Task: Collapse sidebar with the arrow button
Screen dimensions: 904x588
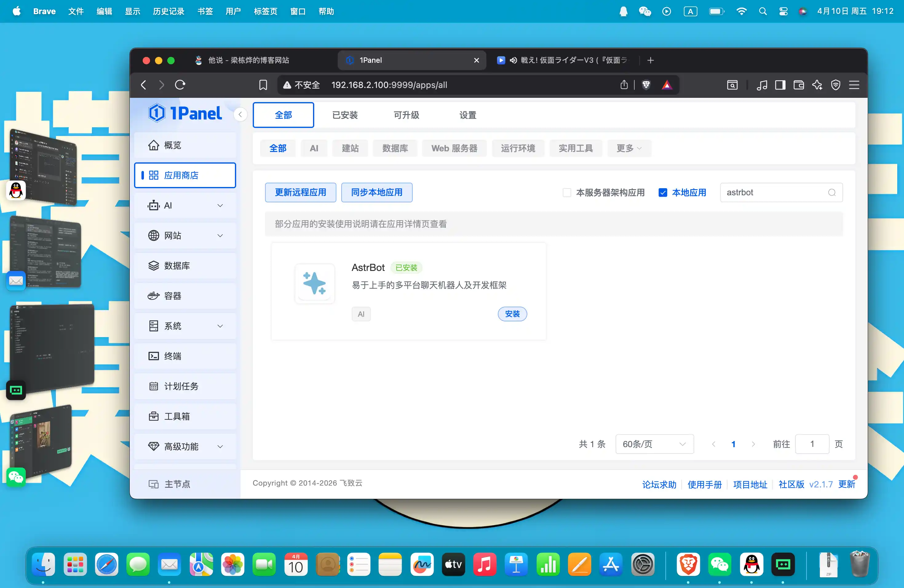Action: [x=240, y=114]
